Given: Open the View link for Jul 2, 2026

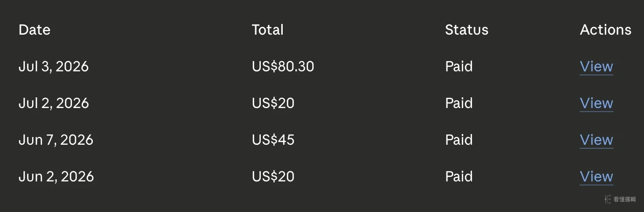Looking at the screenshot, I should click(597, 103).
